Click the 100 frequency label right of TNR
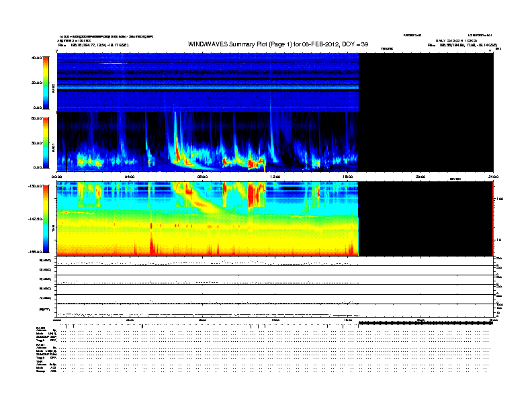The height and width of the screenshot is (411, 532). tap(500, 199)
